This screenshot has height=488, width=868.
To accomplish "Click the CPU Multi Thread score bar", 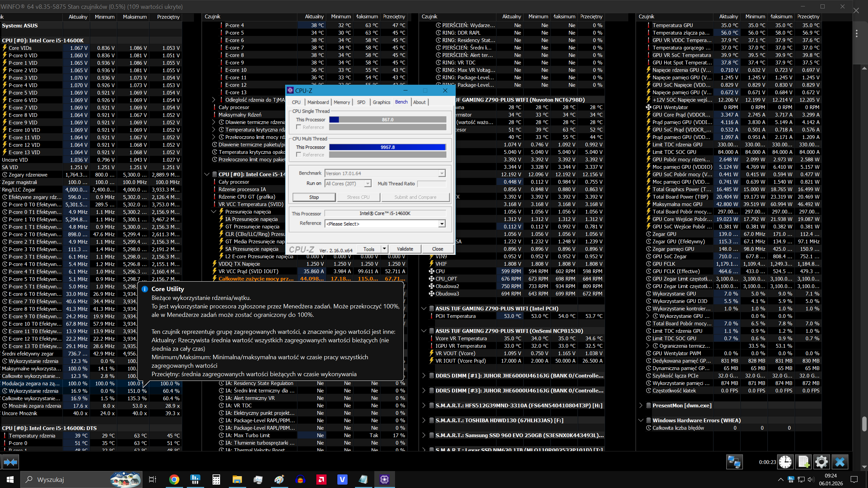I will pos(387,147).
